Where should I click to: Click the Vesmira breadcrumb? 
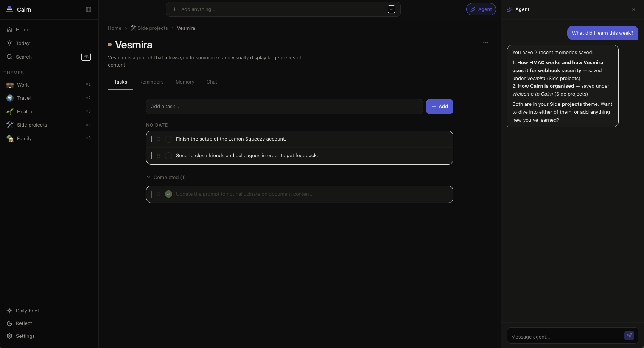pyautogui.click(x=186, y=28)
